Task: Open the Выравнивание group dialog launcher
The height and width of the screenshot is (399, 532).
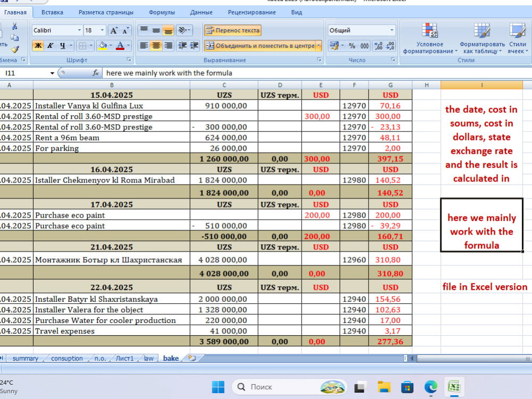Action: click(319, 60)
